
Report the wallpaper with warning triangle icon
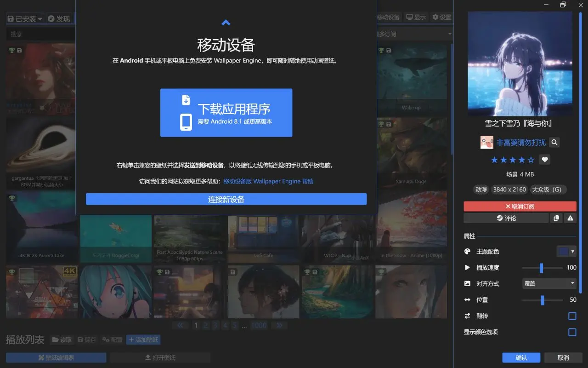570,218
